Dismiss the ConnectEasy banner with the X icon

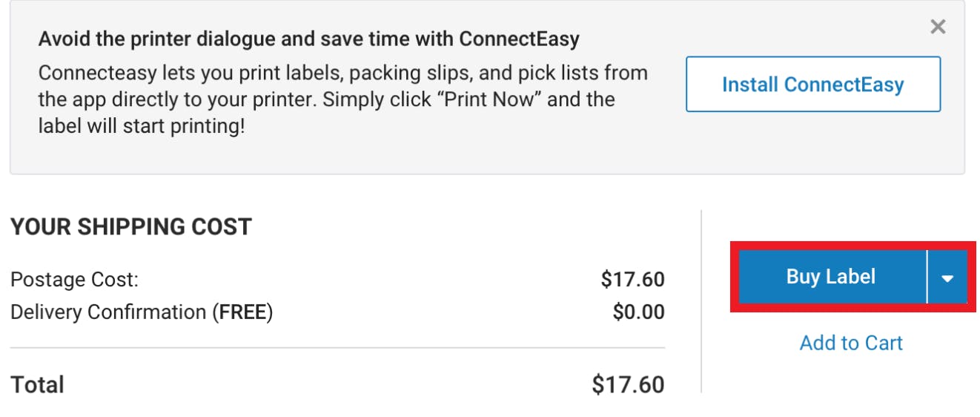pyautogui.click(x=938, y=27)
